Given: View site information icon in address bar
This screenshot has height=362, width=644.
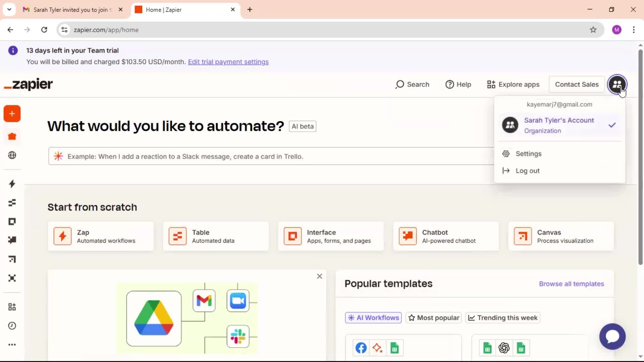Looking at the screenshot, I should (64, 30).
